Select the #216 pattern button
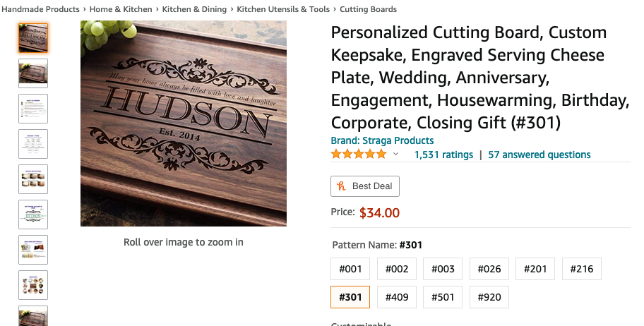This screenshot has height=326, width=644. (582, 269)
